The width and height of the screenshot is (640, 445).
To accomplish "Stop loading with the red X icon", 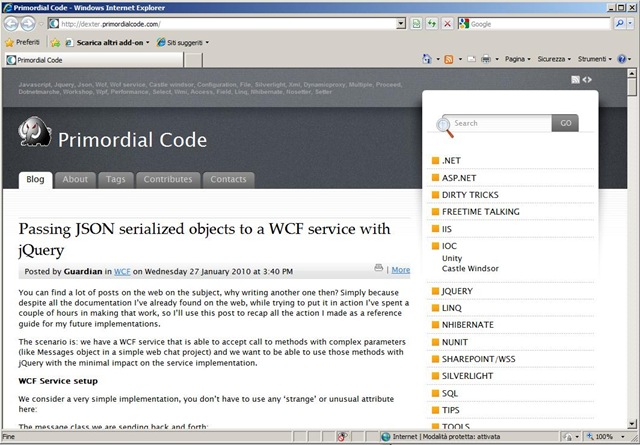I will 447,24.
